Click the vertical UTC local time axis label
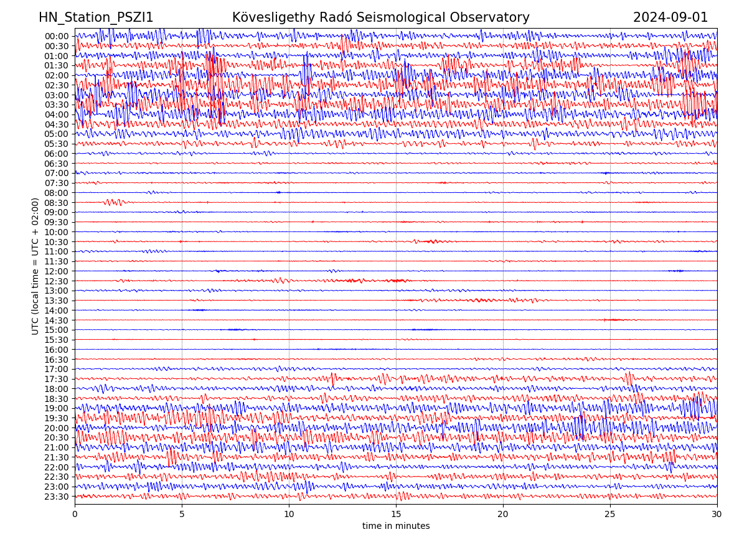This screenshot has width=747, height=560. point(35,266)
